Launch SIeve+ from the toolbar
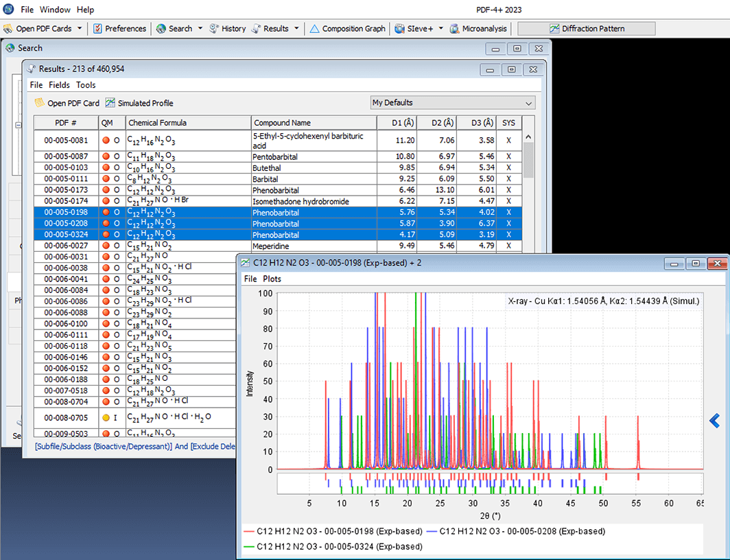The image size is (730, 560). click(414, 28)
